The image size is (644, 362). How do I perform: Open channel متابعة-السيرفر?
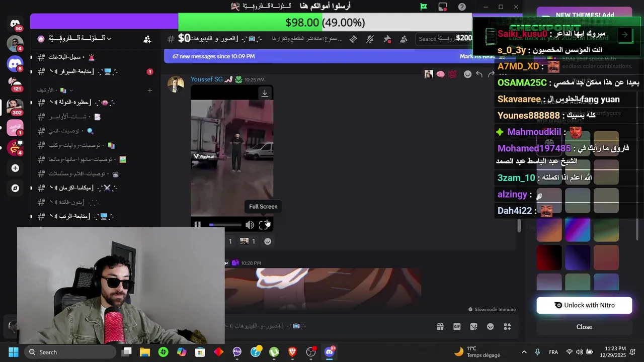[x=95, y=71]
